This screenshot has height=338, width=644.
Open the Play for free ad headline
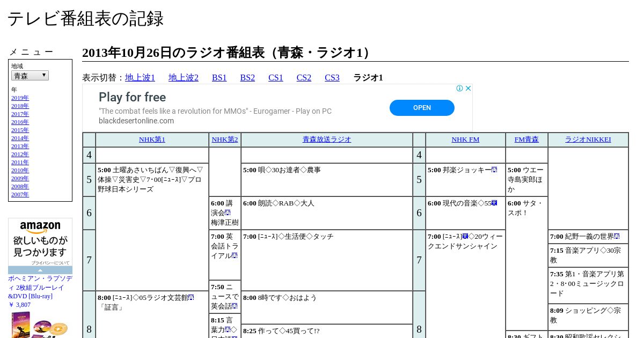(x=132, y=97)
